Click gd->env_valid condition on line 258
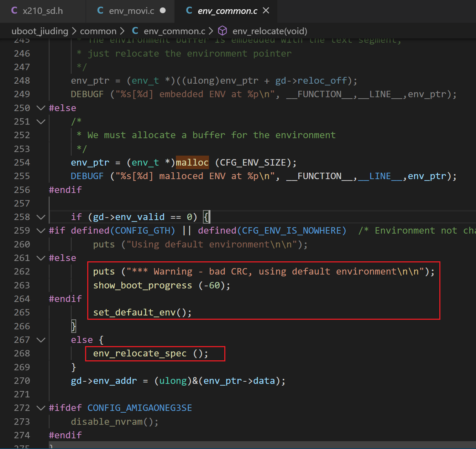Image resolution: width=476 pixels, height=449 pixels. click(129, 217)
